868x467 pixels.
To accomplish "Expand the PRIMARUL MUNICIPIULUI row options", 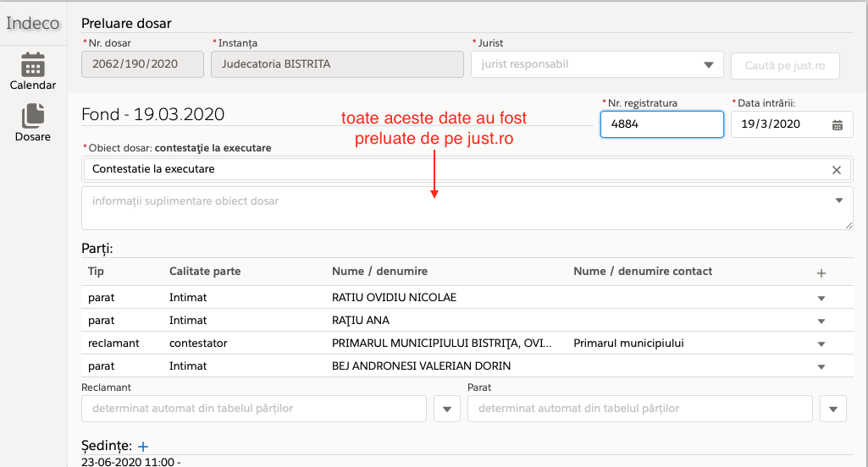I will point(821,344).
